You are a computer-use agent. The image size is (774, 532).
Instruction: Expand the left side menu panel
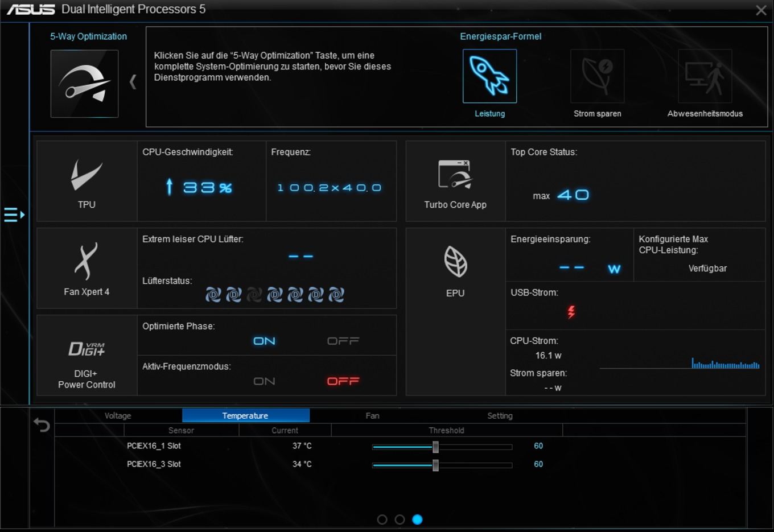[x=14, y=215]
